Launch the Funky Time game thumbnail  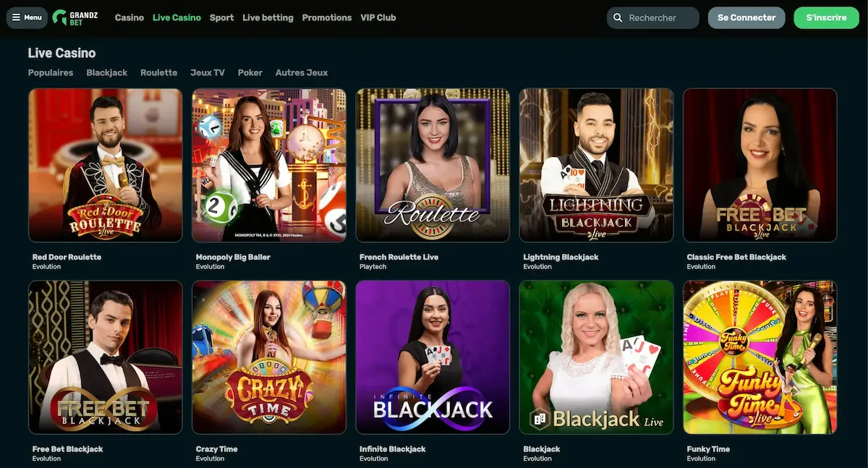[x=759, y=357]
